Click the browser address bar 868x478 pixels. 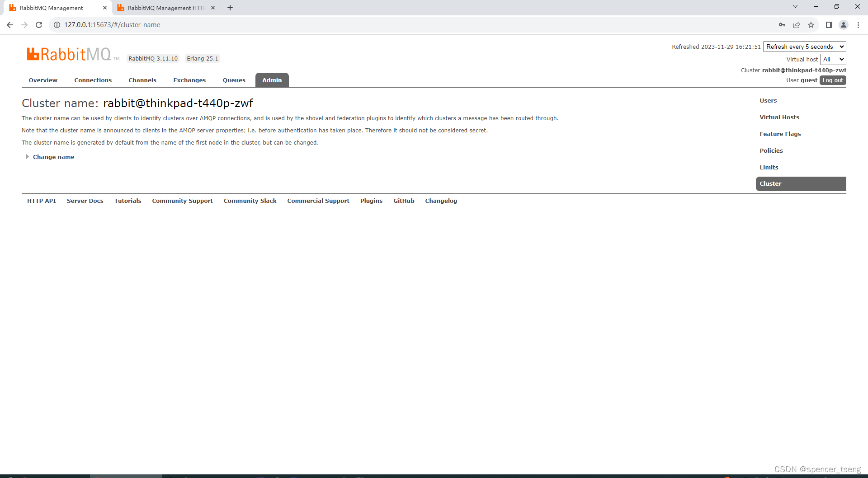(x=181, y=25)
